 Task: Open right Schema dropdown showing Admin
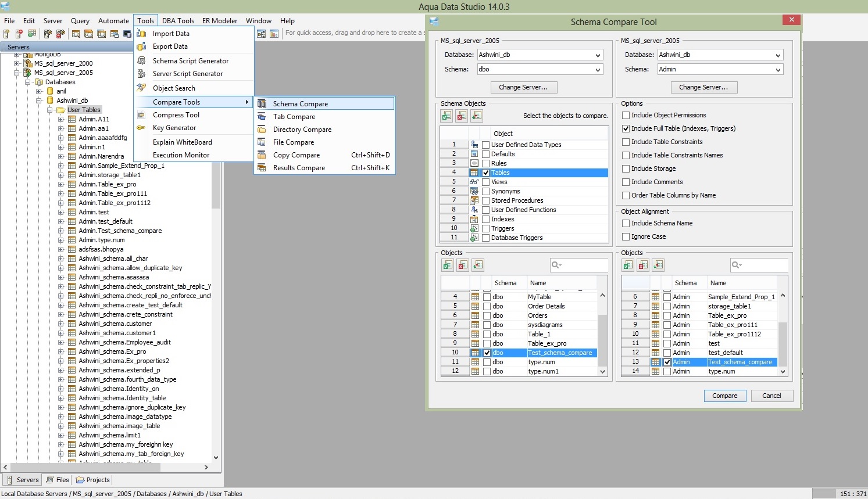tap(720, 69)
